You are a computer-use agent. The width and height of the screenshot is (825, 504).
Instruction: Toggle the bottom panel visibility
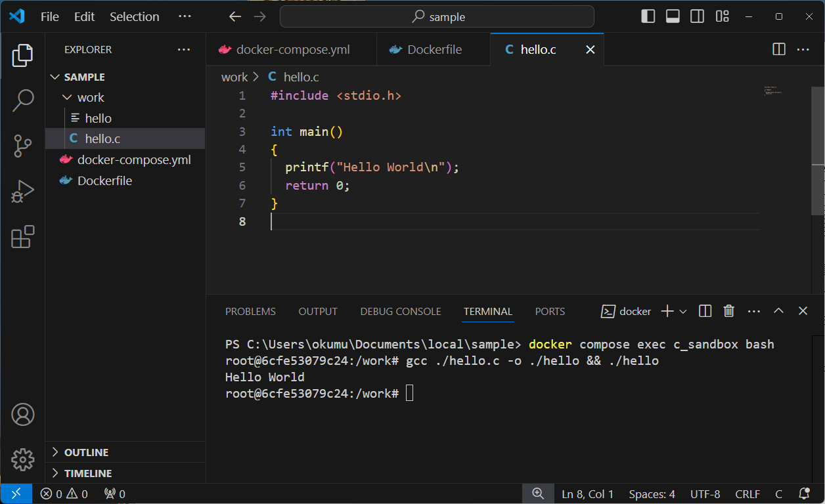coord(673,16)
